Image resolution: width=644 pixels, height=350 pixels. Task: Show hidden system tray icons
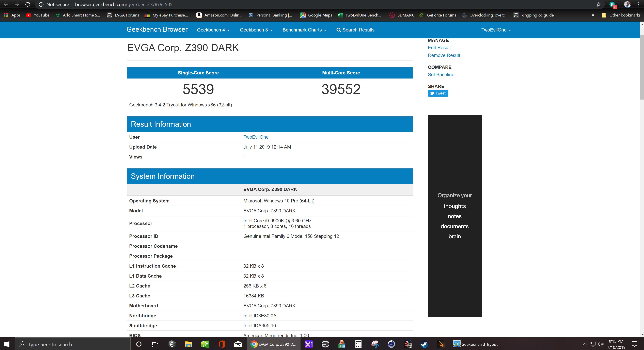pos(584,344)
